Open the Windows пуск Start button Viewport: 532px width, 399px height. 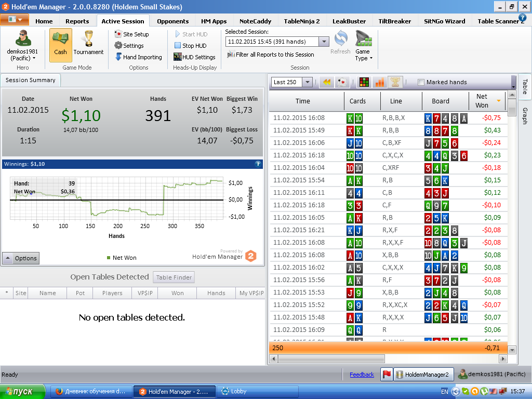tap(22, 392)
